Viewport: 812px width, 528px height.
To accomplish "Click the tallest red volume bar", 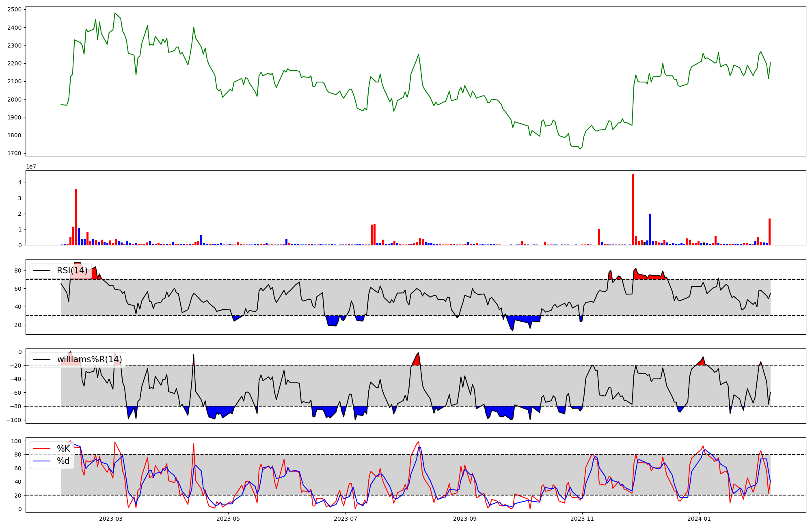I will pos(633,209).
